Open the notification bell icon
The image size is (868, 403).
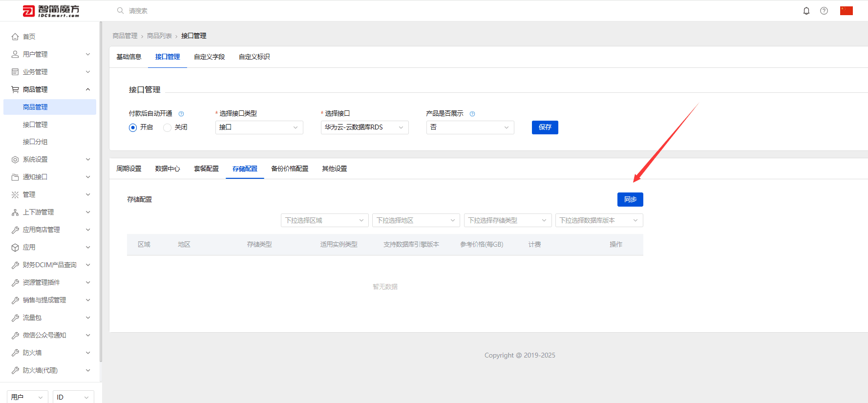click(x=806, y=11)
